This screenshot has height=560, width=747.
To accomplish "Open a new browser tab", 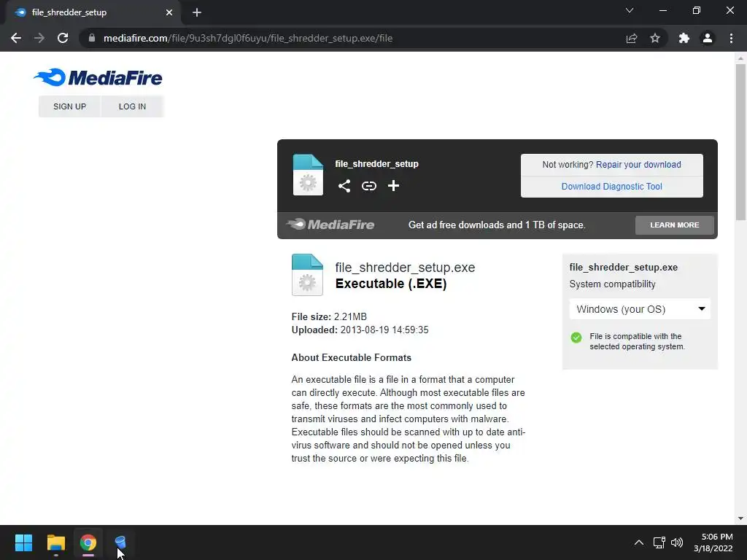I will coord(197,12).
